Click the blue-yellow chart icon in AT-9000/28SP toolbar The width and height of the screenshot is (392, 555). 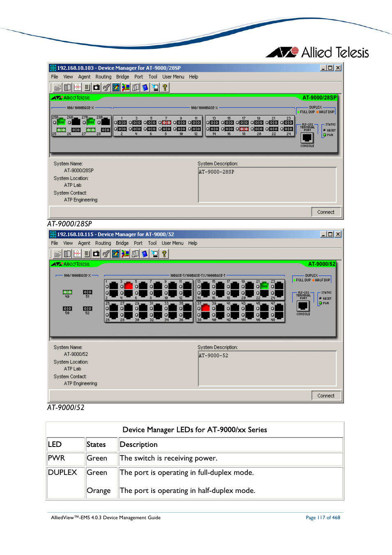tap(116, 88)
